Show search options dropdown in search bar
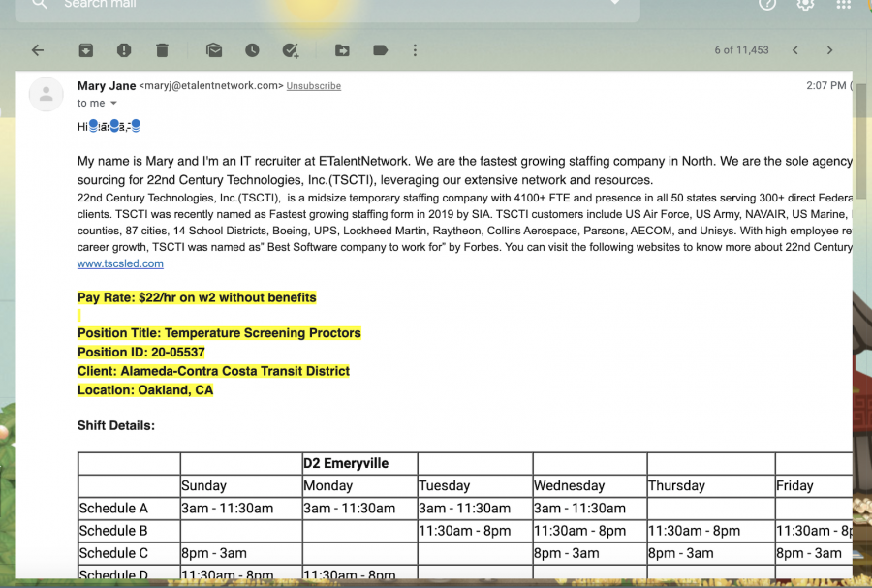This screenshot has height=588, width=872. pyautogui.click(x=615, y=3)
